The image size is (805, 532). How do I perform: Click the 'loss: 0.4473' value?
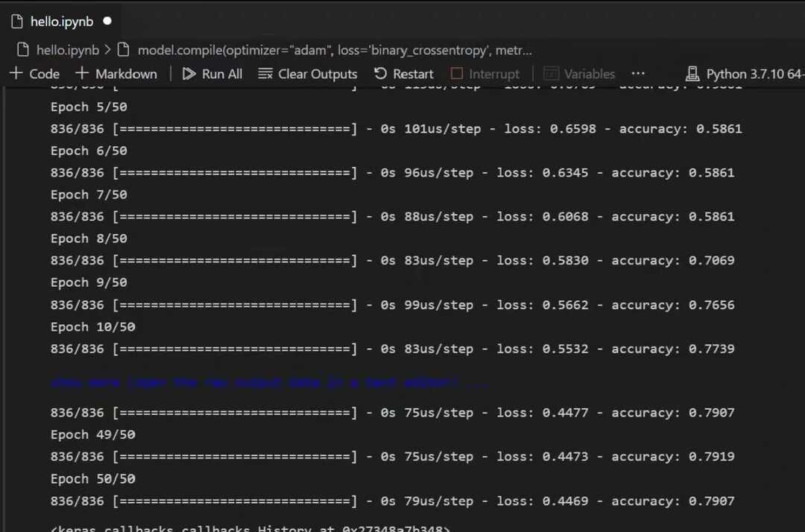click(x=542, y=457)
